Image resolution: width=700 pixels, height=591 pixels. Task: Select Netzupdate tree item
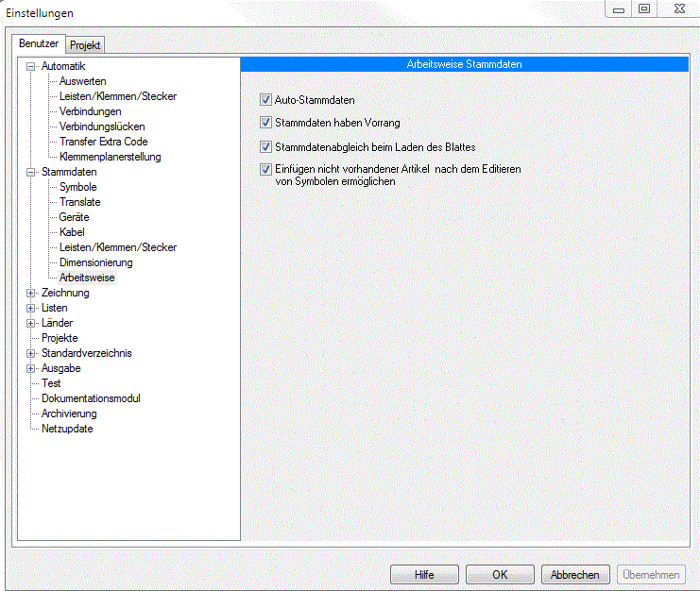click(x=67, y=429)
